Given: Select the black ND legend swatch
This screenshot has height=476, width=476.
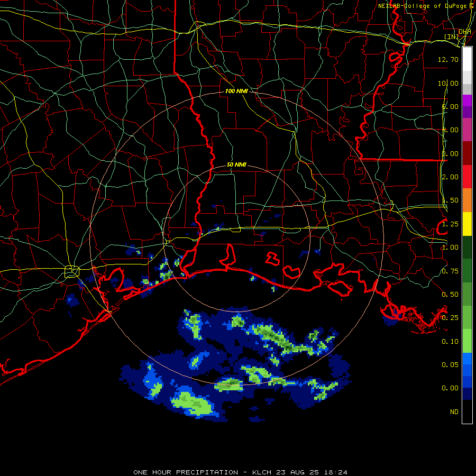Looking at the screenshot, I should (467, 411).
